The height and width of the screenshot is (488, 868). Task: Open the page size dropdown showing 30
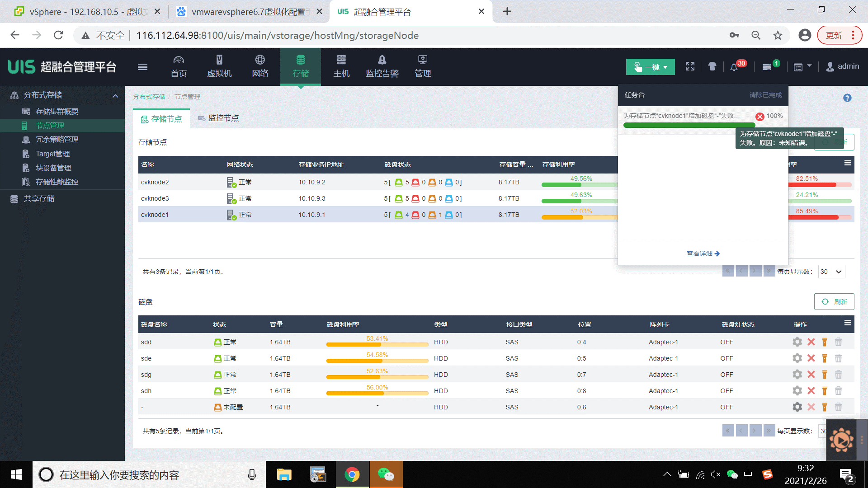[831, 272]
